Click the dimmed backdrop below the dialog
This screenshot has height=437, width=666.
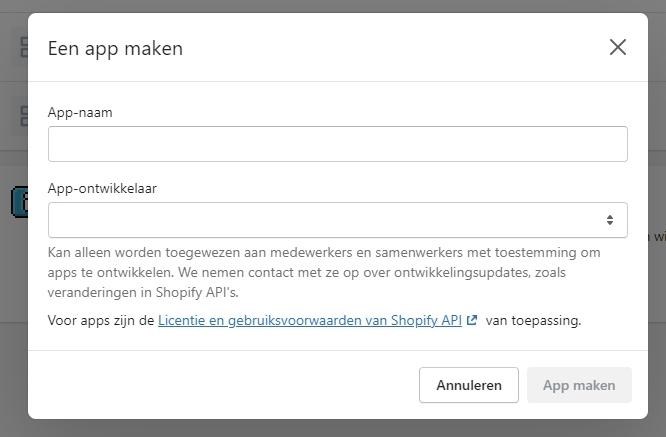pos(333,428)
